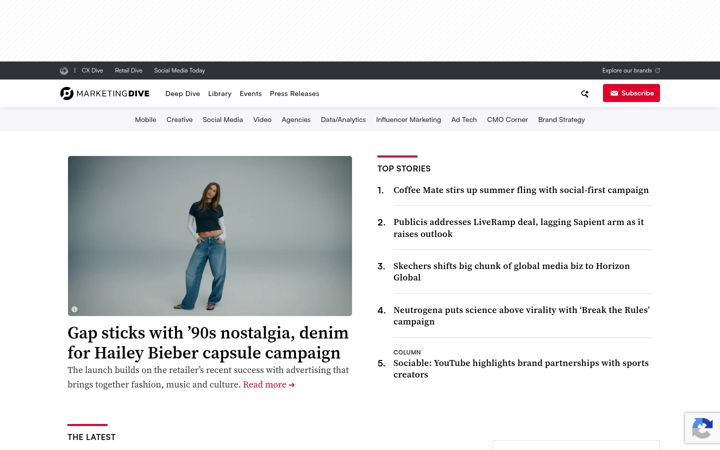Select the Data/Analytics topic tab

pyautogui.click(x=343, y=120)
